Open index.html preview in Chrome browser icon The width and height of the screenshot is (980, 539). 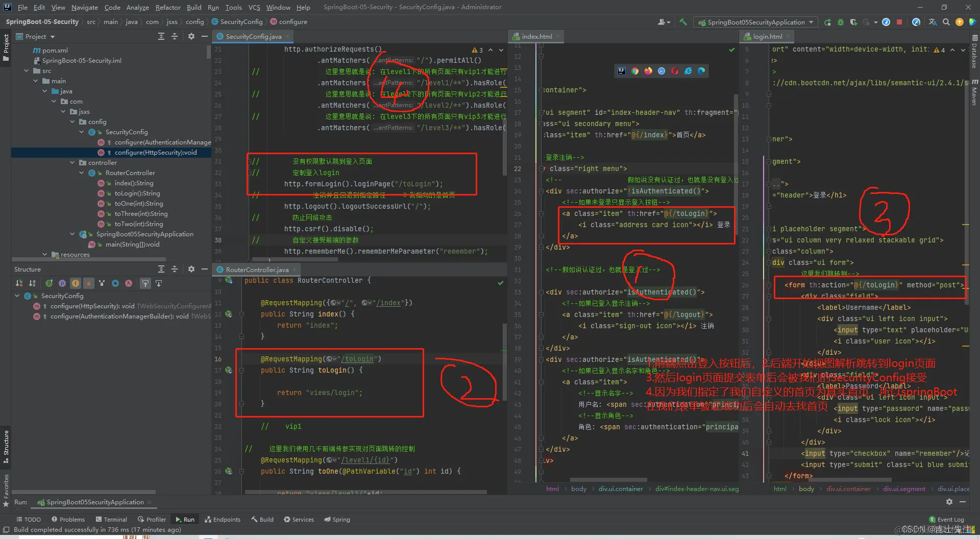[635, 71]
